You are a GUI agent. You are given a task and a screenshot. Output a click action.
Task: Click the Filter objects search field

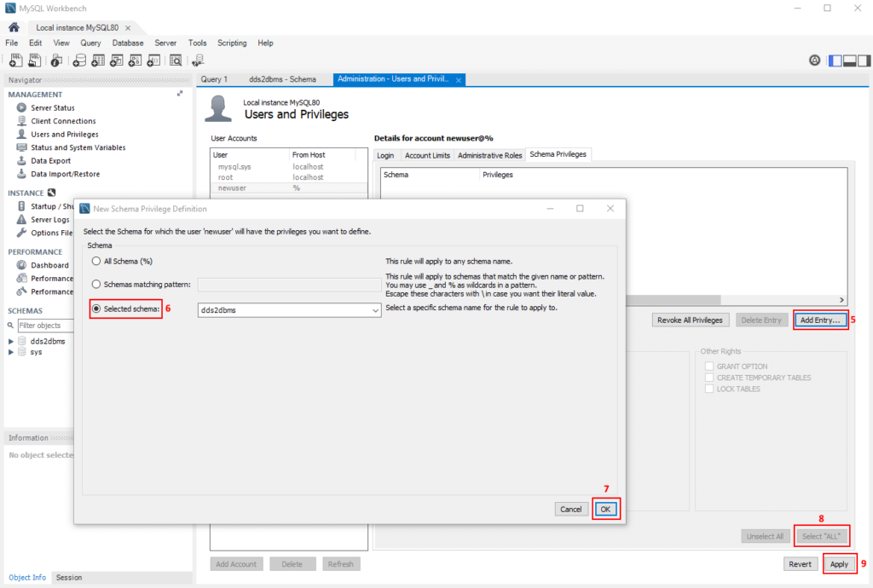[46, 326]
